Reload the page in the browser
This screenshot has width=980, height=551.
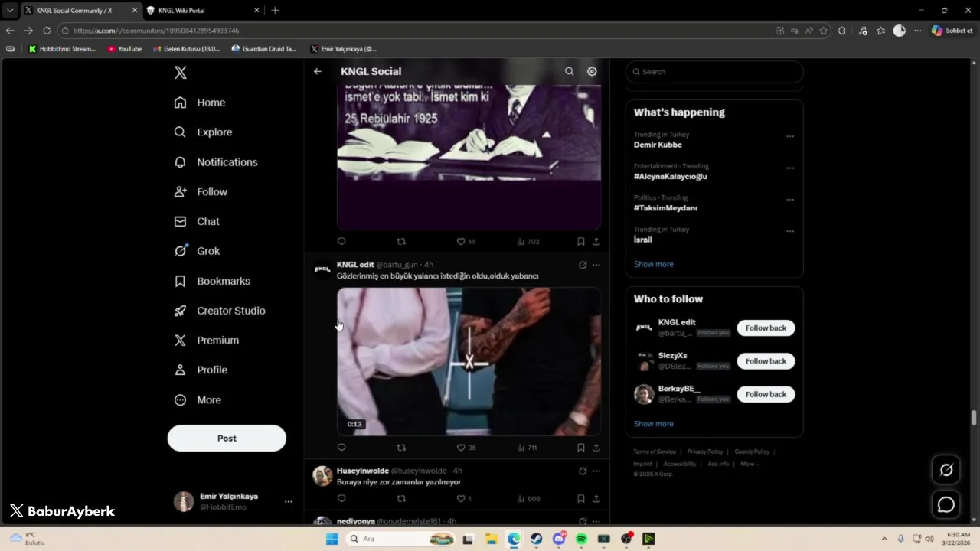point(47,31)
